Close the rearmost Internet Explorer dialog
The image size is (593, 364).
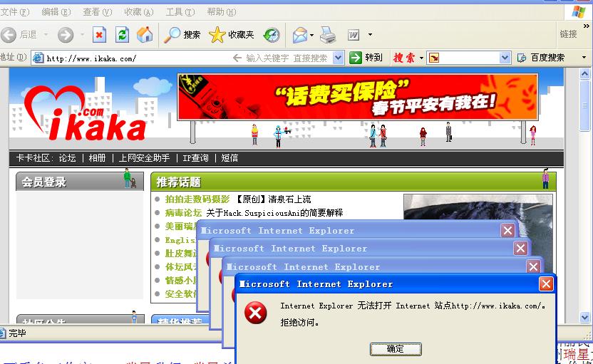(x=507, y=230)
